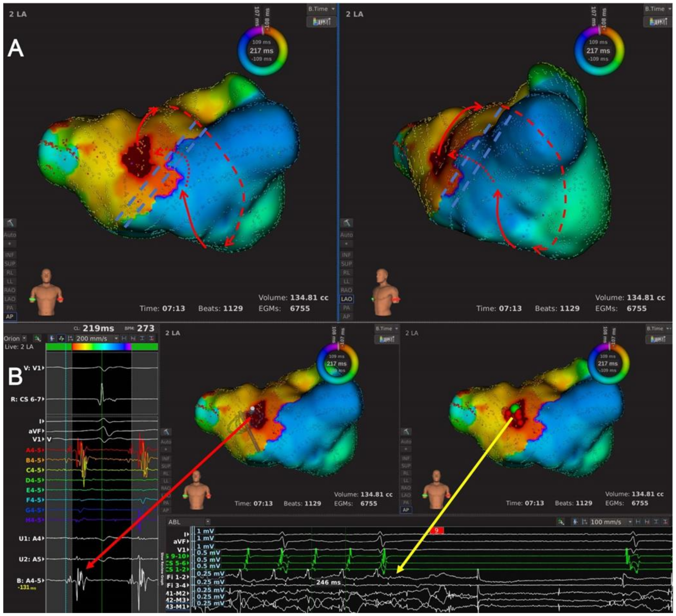The image size is (676, 616).
Task: Click the rainbow activation color bar above electrograms
Action: pos(102,347)
